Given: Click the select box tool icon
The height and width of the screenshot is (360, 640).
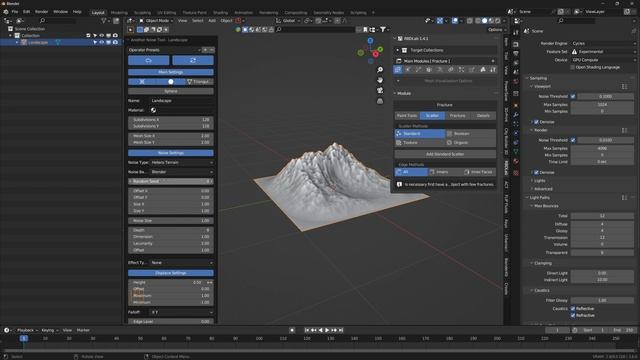Looking at the screenshot, I should coord(140,29).
